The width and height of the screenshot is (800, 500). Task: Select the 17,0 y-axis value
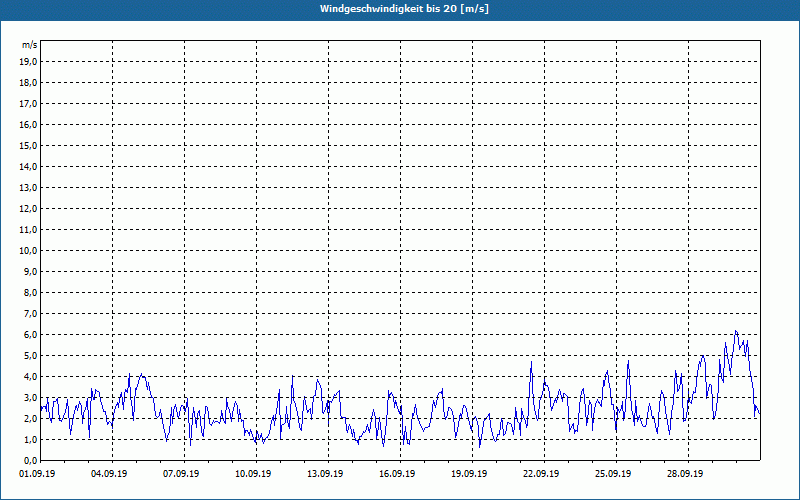(29, 104)
